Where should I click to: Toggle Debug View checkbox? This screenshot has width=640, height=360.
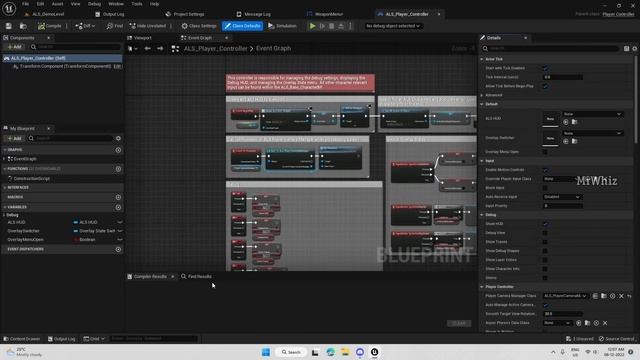(545, 233)
